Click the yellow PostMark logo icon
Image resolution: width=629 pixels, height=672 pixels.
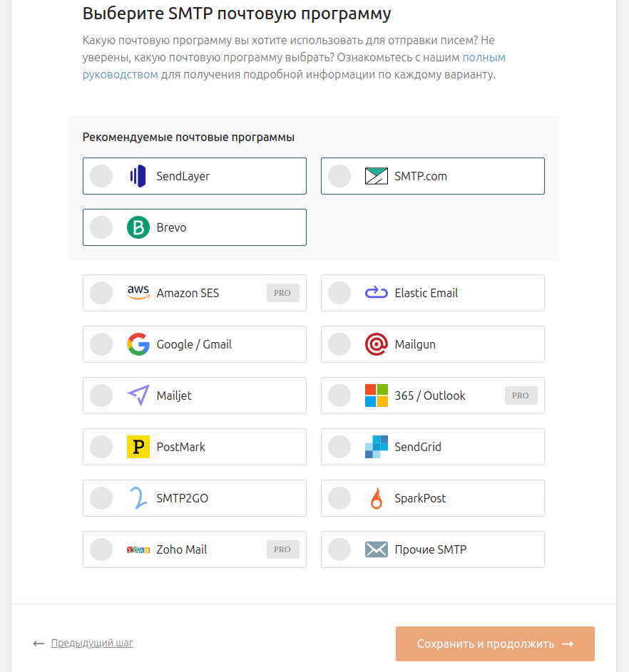138,447
